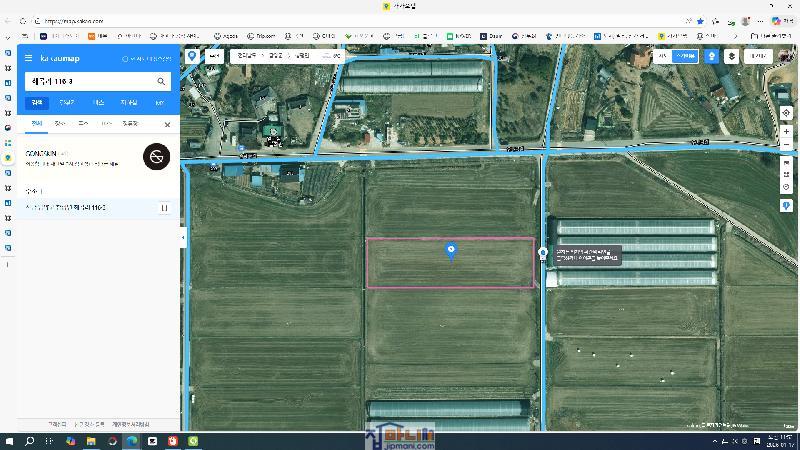This screenshot has height=450, width=800.
Task: Click the roadview marker on the road
Action: [x=543, y=254]
